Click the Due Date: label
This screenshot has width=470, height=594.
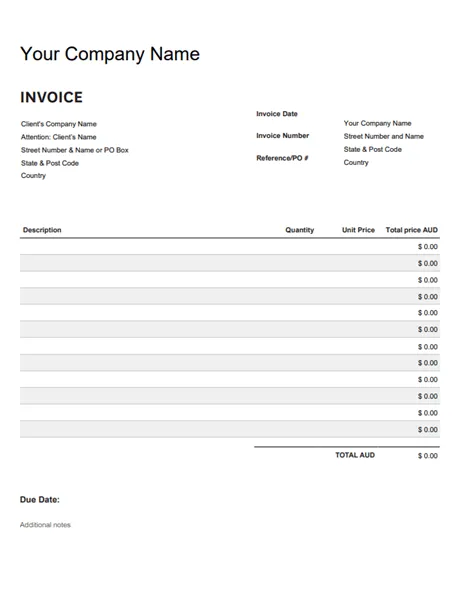[40, 500]
